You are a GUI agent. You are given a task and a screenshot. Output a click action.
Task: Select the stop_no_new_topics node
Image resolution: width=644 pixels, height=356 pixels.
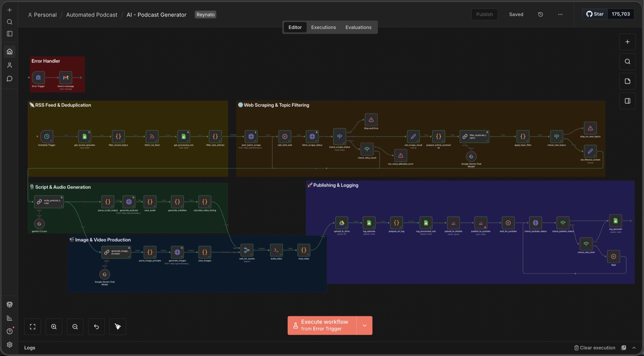click(x=590, y=128)
